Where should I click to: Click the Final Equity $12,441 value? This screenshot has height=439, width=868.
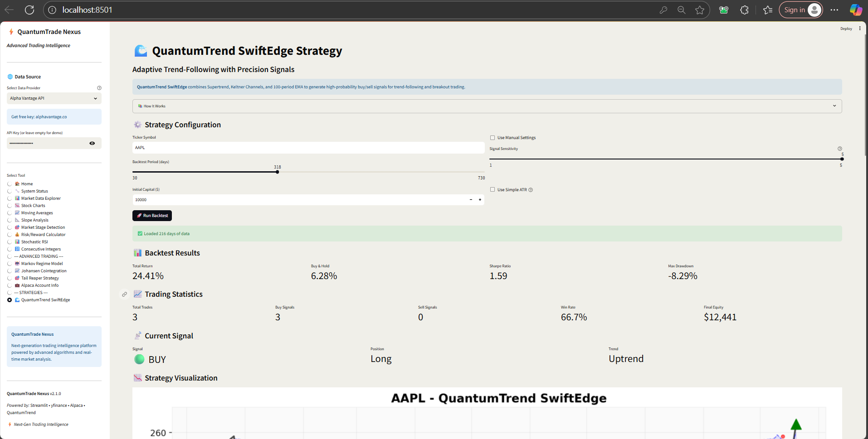pos(720,317)
